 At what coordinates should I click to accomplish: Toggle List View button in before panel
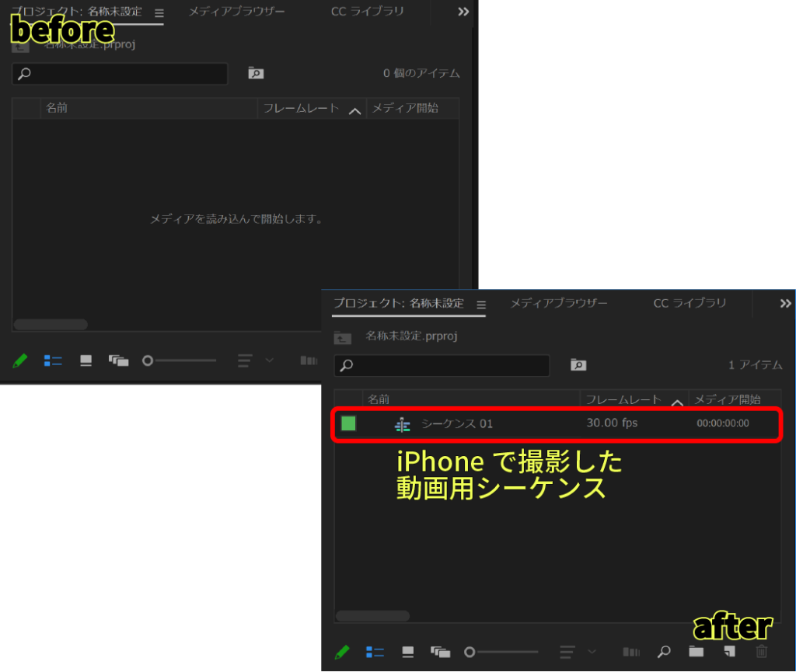53,360
